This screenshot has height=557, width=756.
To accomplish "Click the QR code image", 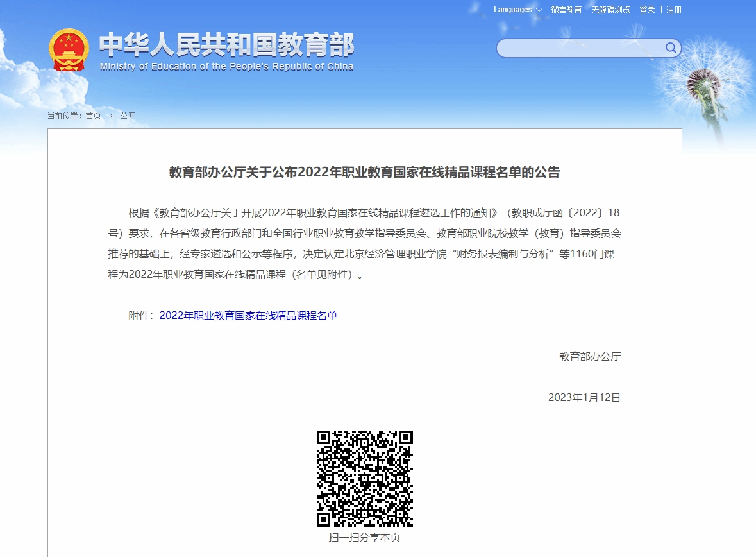I will [x=364, y=479].
